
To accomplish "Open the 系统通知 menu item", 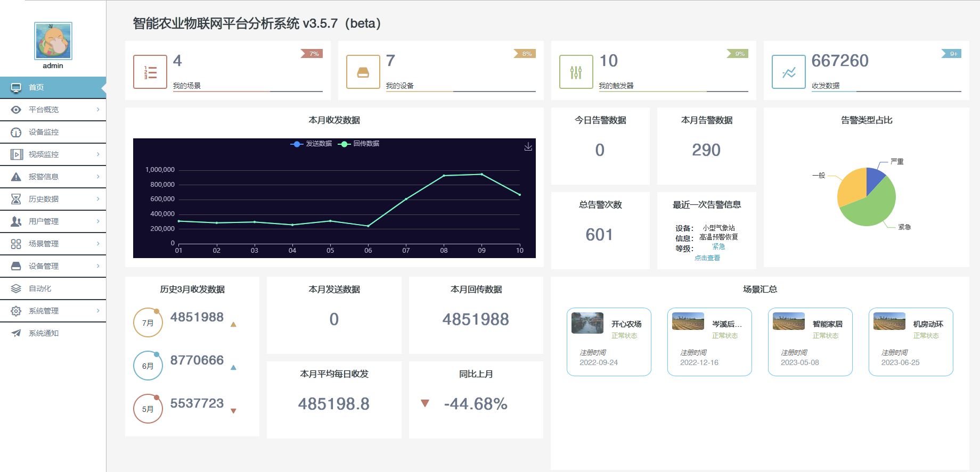I will 53,333.
